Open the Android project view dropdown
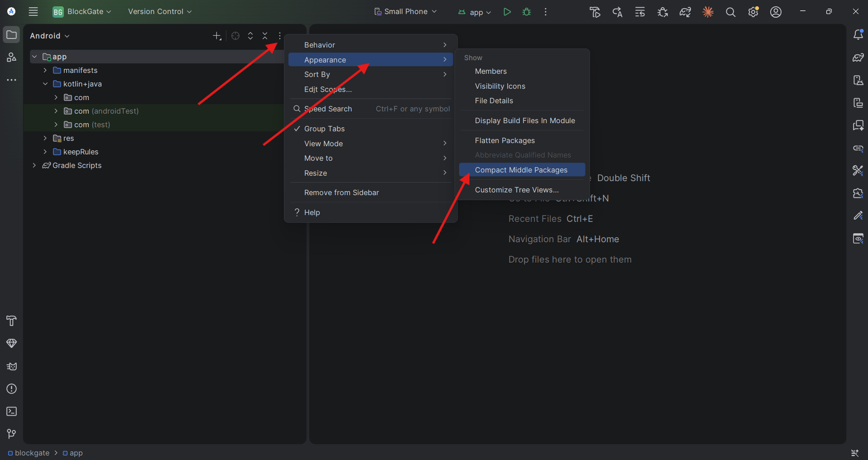The height and width of the screenshot is (460, 868). pyautogui.click(x=50, y=36)
